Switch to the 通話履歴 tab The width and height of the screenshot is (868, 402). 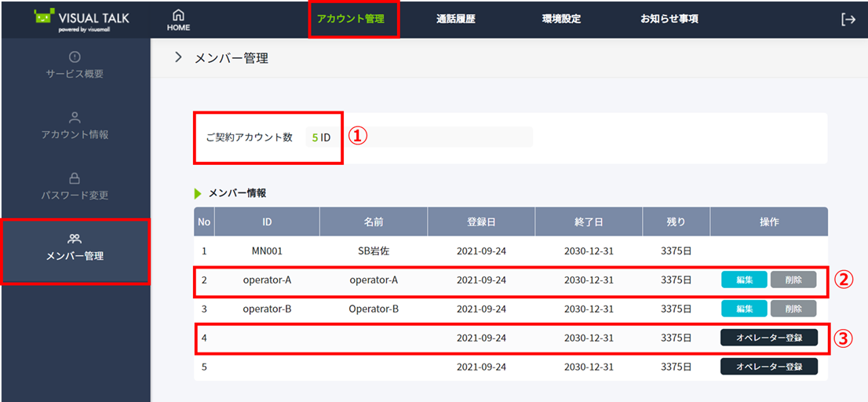click(x=456, y=19)
